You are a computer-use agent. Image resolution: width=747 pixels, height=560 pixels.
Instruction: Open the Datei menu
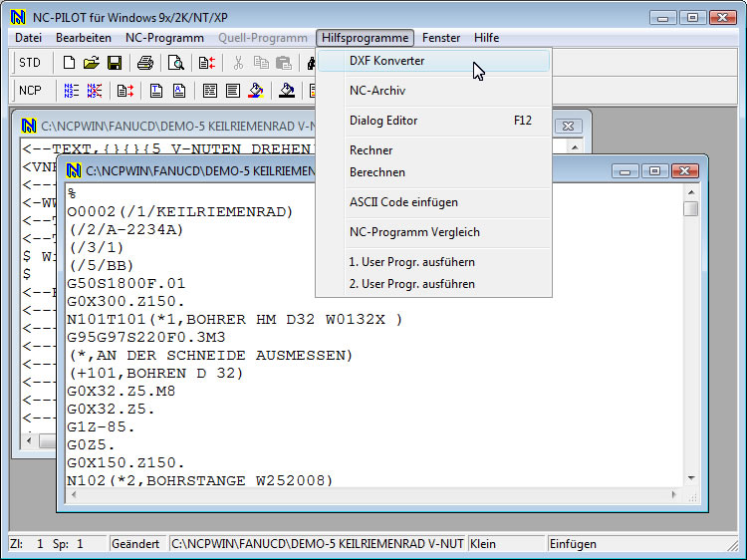tap(28, 38)
